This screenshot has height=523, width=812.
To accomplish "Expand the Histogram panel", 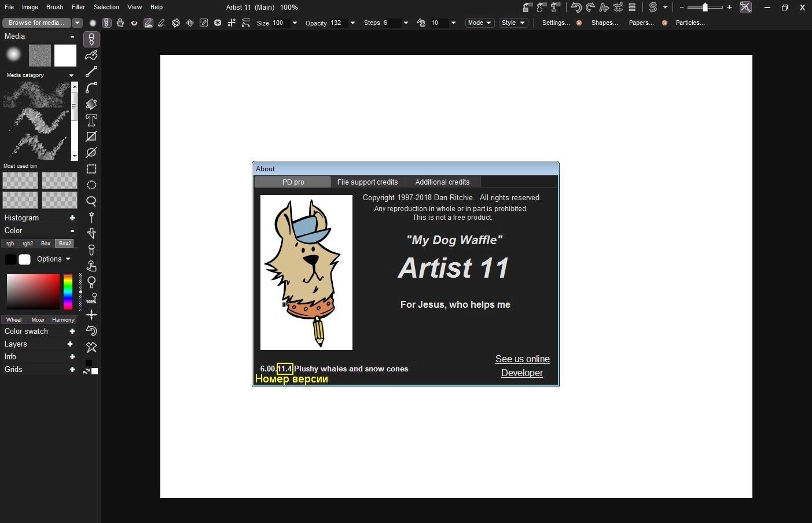I will pos(72,218).
